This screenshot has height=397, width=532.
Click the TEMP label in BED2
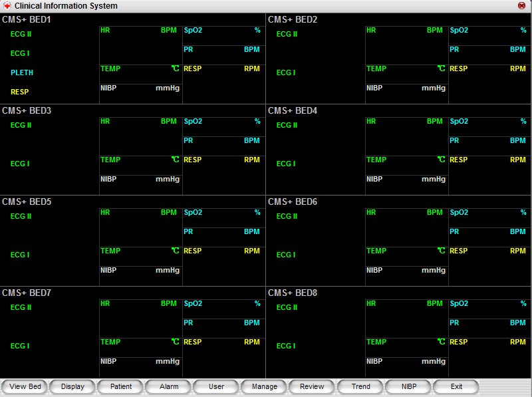(376, 69)
